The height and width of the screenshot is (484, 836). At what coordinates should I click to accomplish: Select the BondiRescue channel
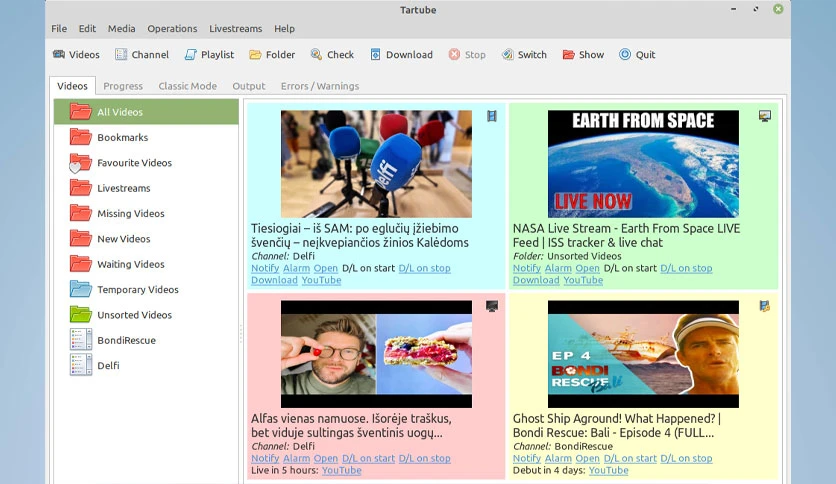146,340
